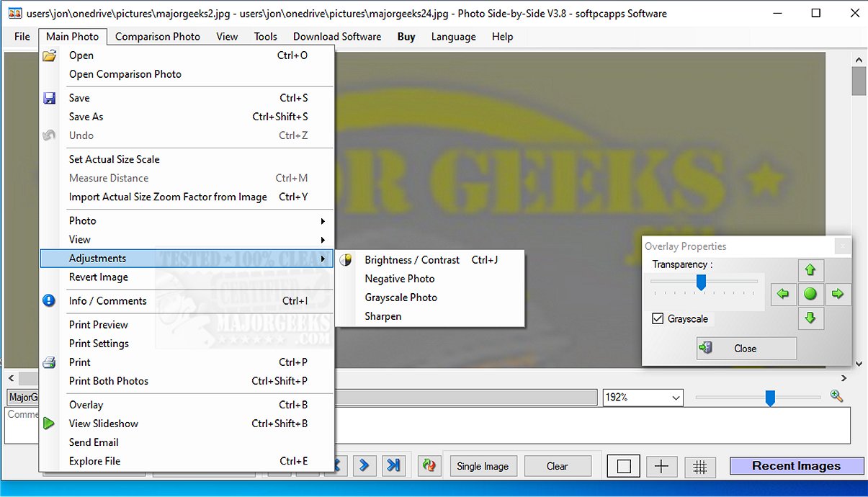Click the Recent Images button
The width and height of the screenshot is (868, 497).
point(797,466)
